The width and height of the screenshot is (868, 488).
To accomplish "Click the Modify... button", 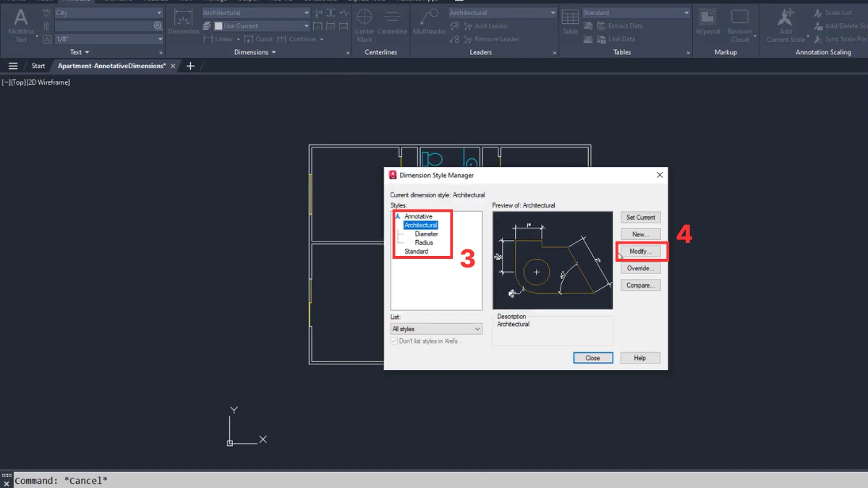I will click(x=640, y=252).
